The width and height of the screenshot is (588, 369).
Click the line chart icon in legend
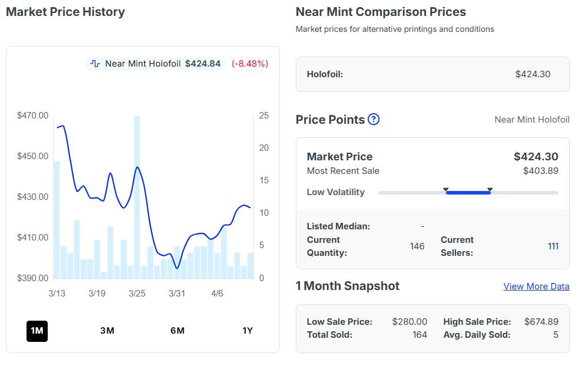[x=95, y=64]
